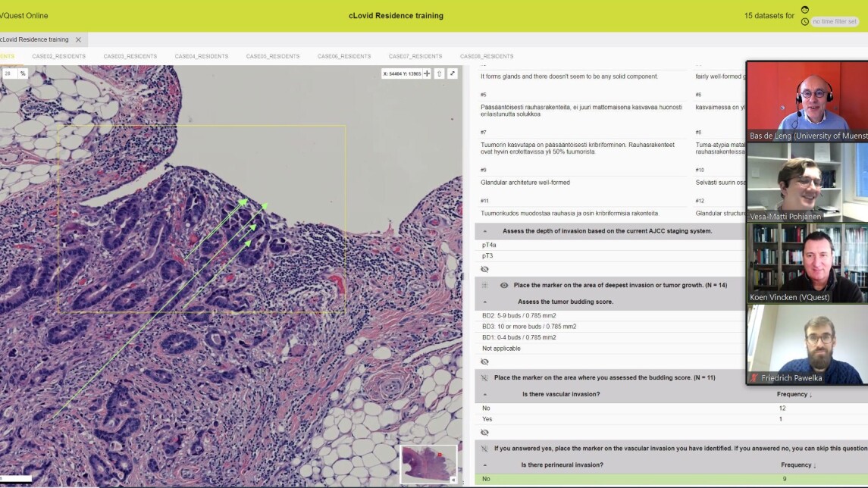
Task: Click the marker icon beside vascular invasion placement
Action: point(484,448)
